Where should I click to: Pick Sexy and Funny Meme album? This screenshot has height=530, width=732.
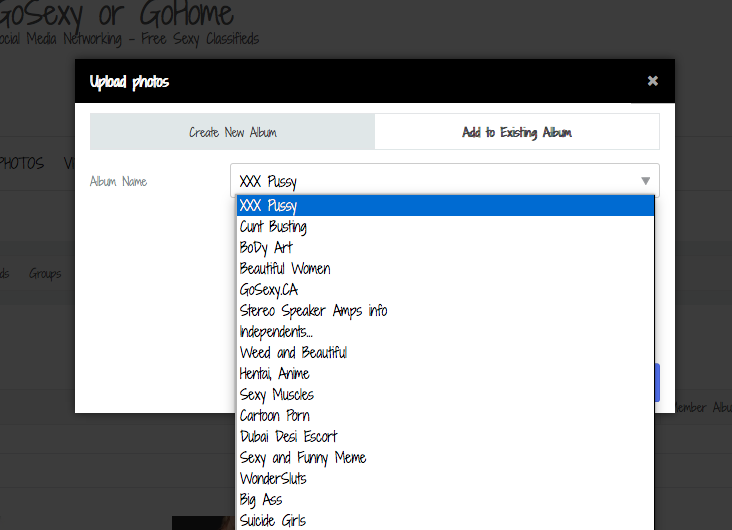pos(445,458)
